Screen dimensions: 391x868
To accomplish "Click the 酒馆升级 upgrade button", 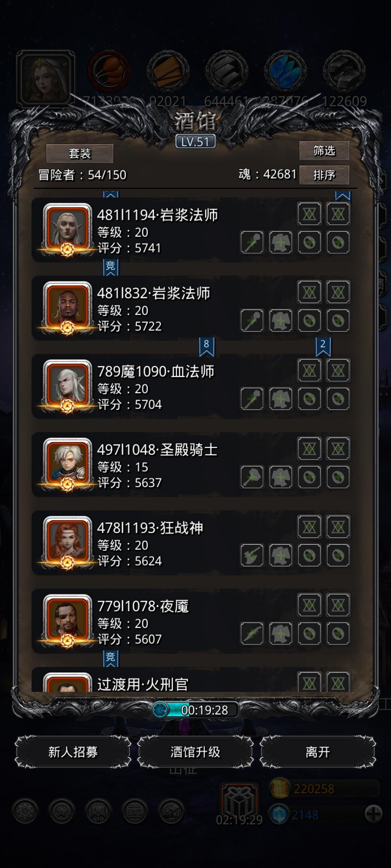I will click(x=195, y=752).
